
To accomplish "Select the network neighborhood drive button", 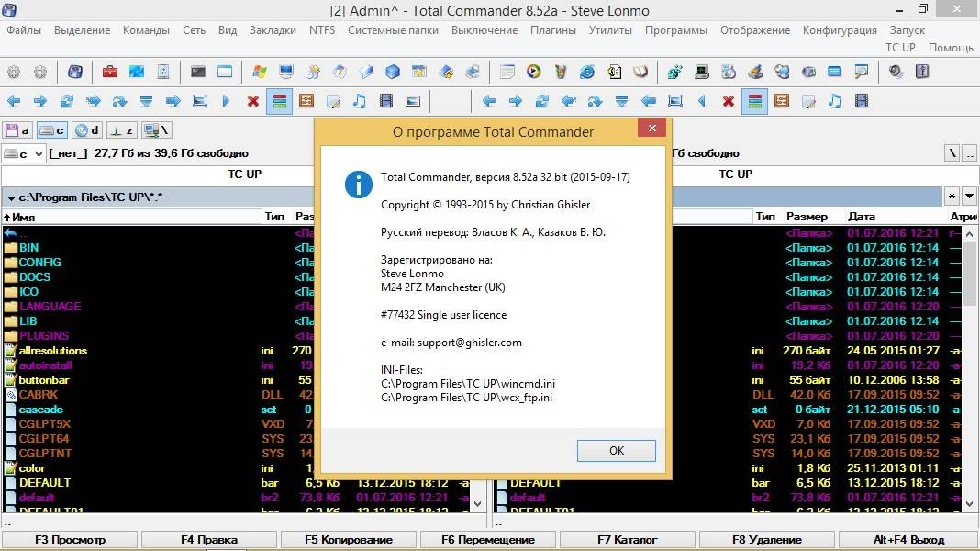I will (x=156, y=130).
